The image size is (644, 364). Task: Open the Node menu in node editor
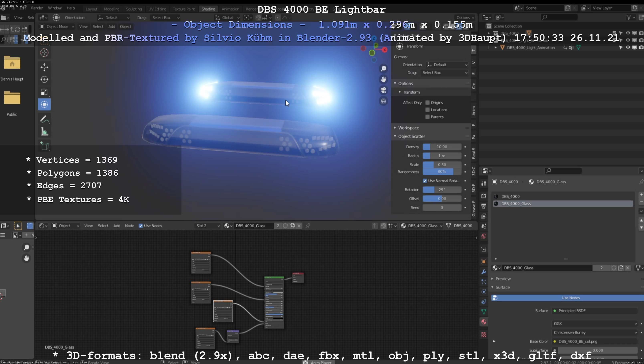coord(129,226)
